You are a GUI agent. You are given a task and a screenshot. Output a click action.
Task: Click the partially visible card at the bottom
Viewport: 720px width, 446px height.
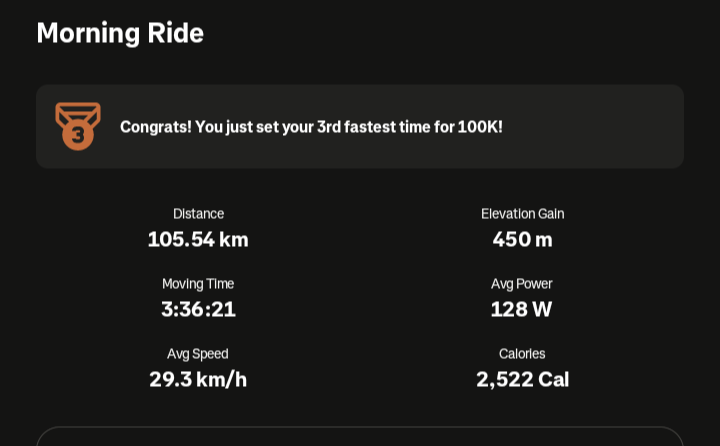click(x=360, y=438)
